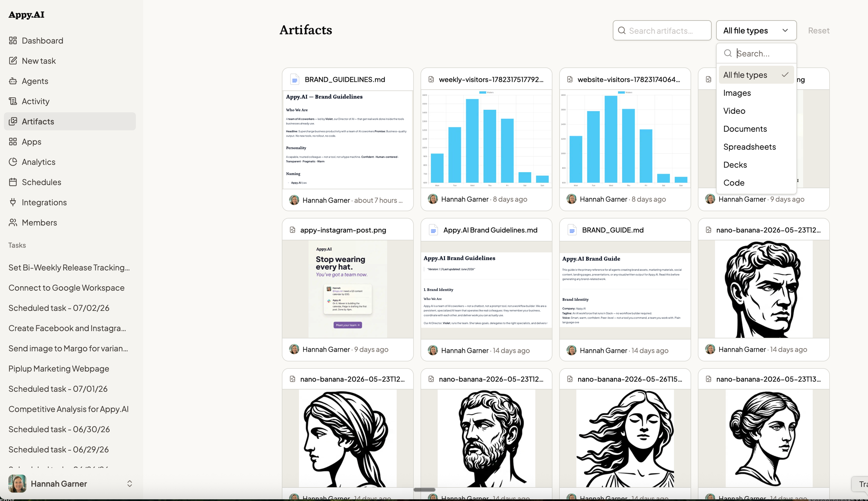868x501 pixels.
Task: Open the Dashboard grid icon
Action: click(x=13, y=41)
